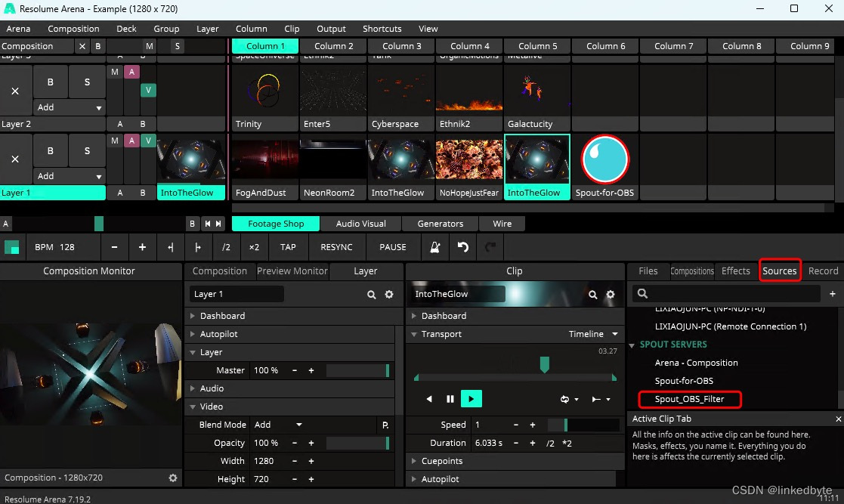Toggle the M mask button on Layer 1
Viewport: 844px width, 504px height.
tap(115, 141)
